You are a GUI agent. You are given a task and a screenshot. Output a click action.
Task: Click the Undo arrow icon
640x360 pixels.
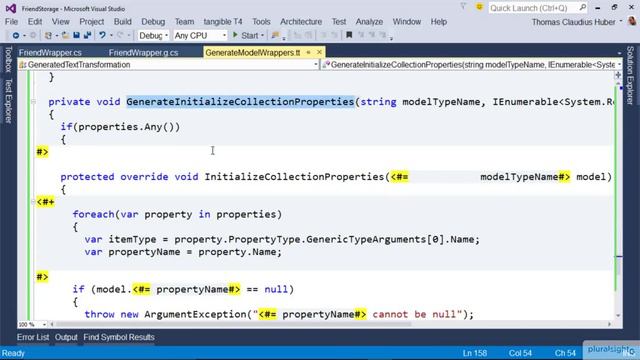tap(102, 36)
